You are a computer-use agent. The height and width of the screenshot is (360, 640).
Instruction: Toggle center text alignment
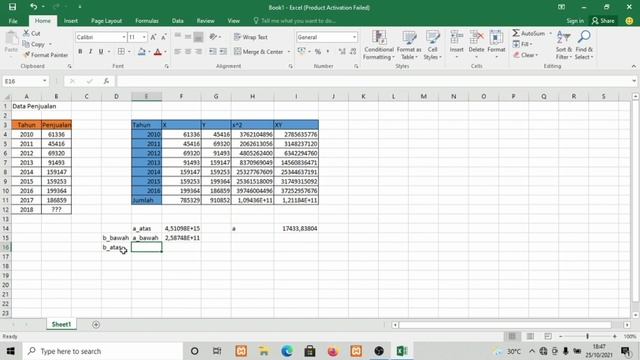(188, 52)
